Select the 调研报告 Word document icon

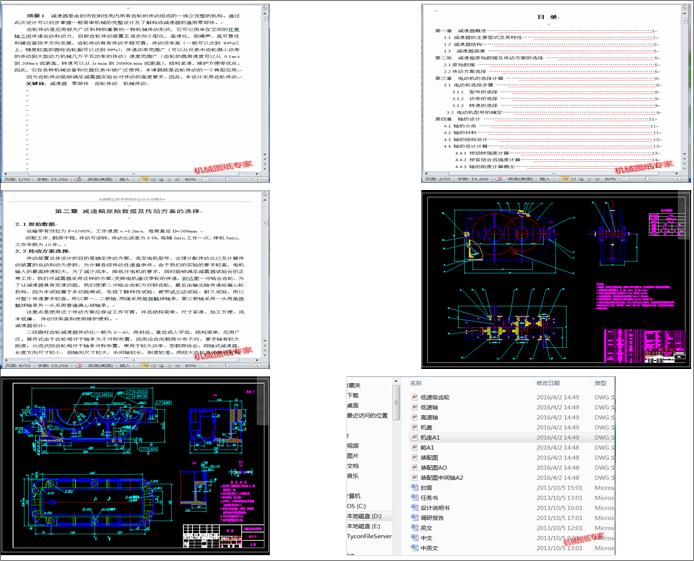[415, 518]
